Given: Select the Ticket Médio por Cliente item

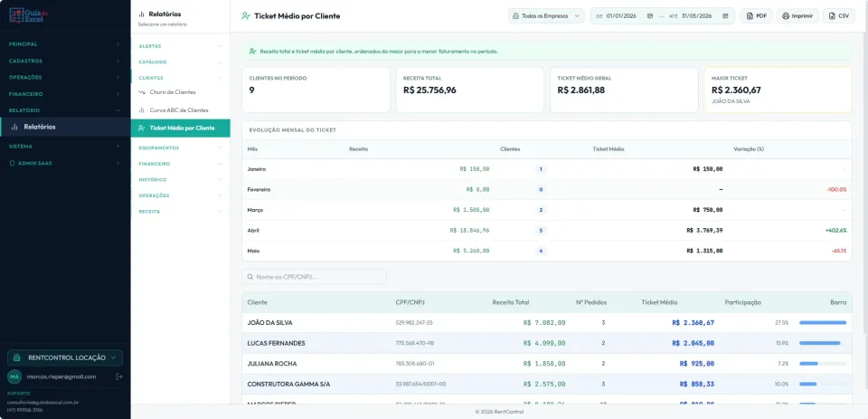Looking at the screenshot, I should pos(181,128).
